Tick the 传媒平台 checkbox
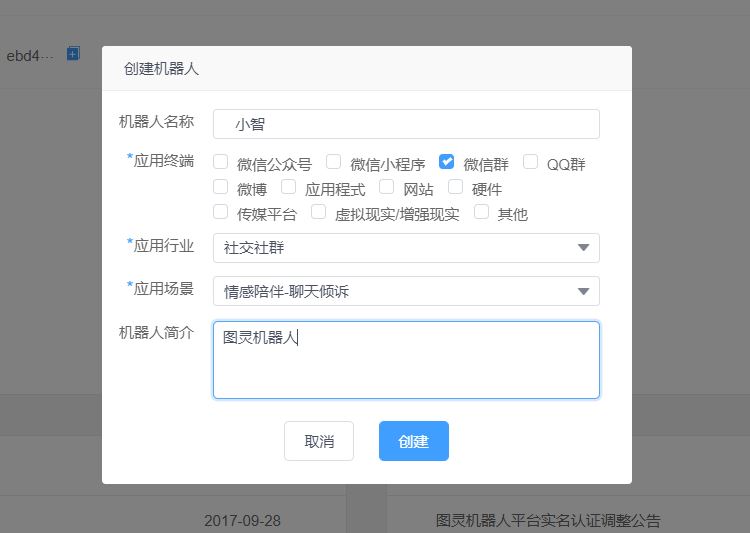750x533 pixels. coord(221,212)
